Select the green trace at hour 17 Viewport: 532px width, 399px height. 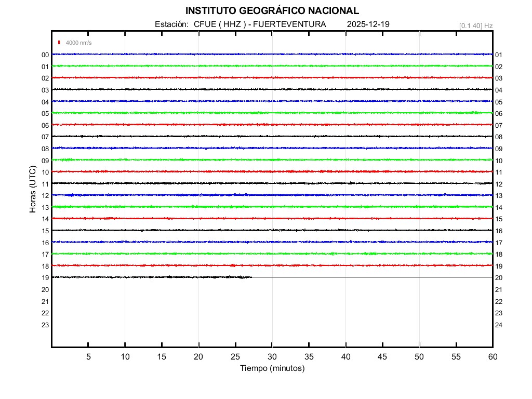coord(272,254)
